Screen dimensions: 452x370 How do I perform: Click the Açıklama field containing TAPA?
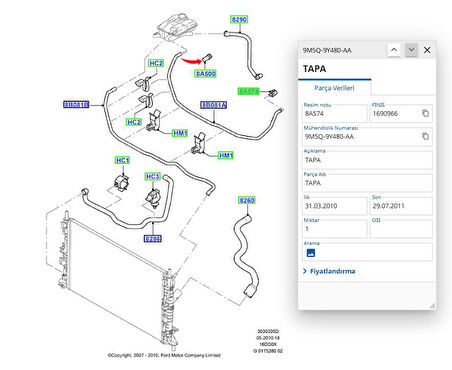point(367,160)
